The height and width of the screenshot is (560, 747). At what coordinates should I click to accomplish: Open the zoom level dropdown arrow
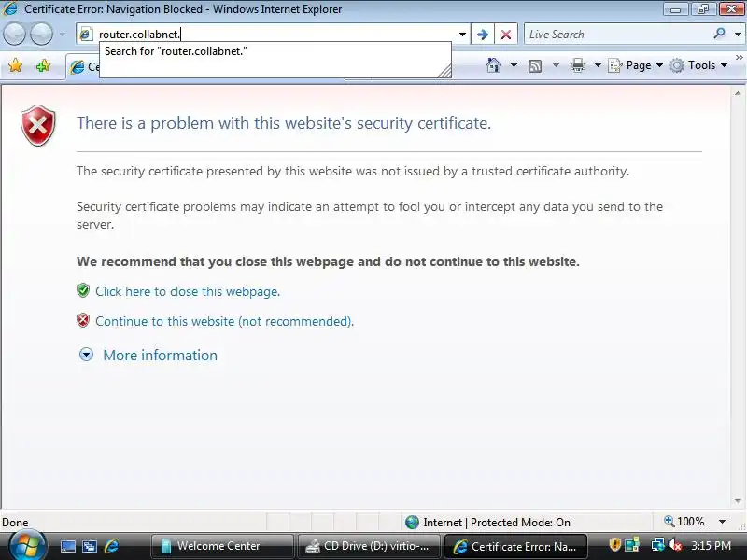click(722, 522)
